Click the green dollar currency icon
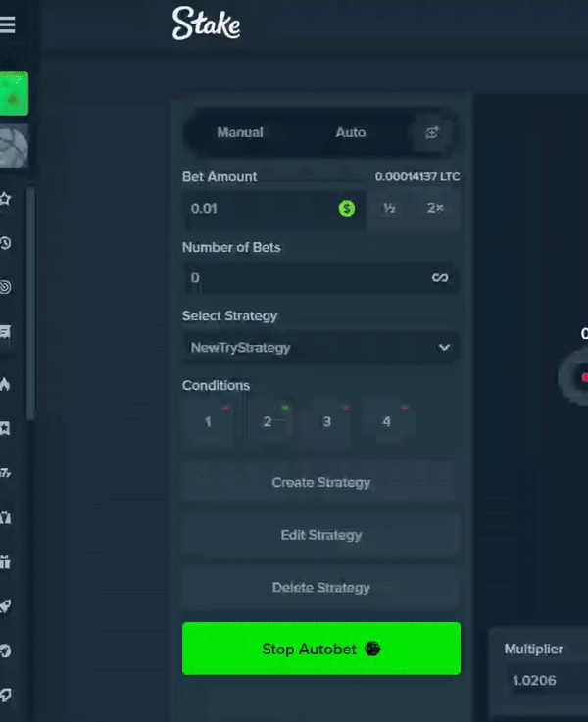Viewport: 588px width, 722px height. click(x=347, y=208)
